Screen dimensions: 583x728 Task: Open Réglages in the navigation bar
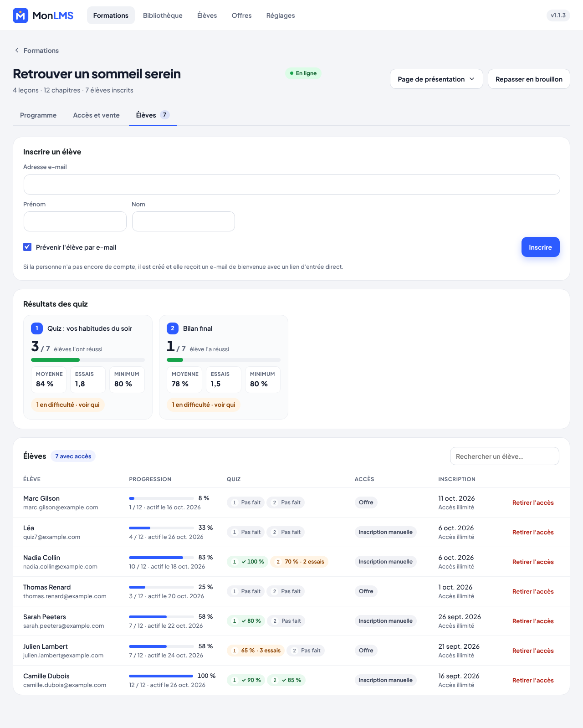[281, 15]
